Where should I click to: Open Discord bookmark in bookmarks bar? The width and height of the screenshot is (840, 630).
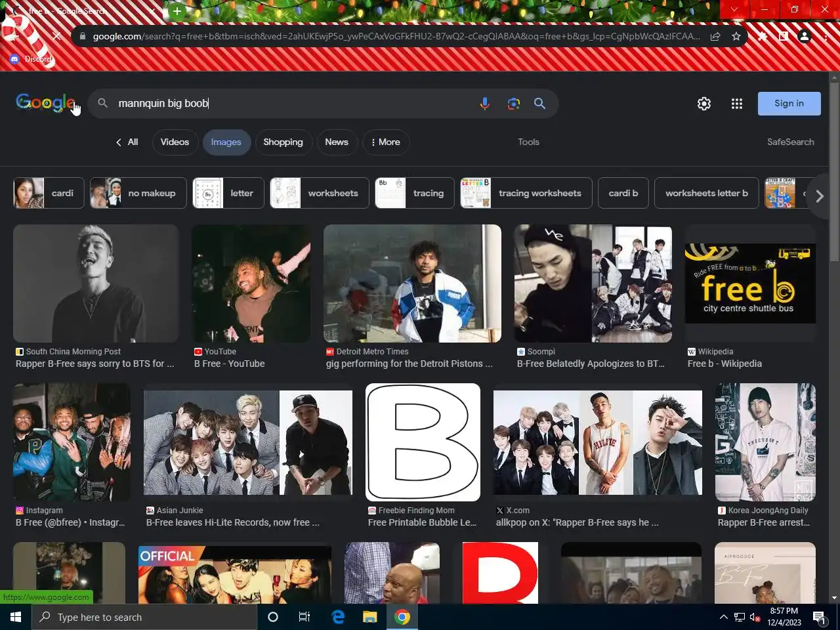(31, 59)
